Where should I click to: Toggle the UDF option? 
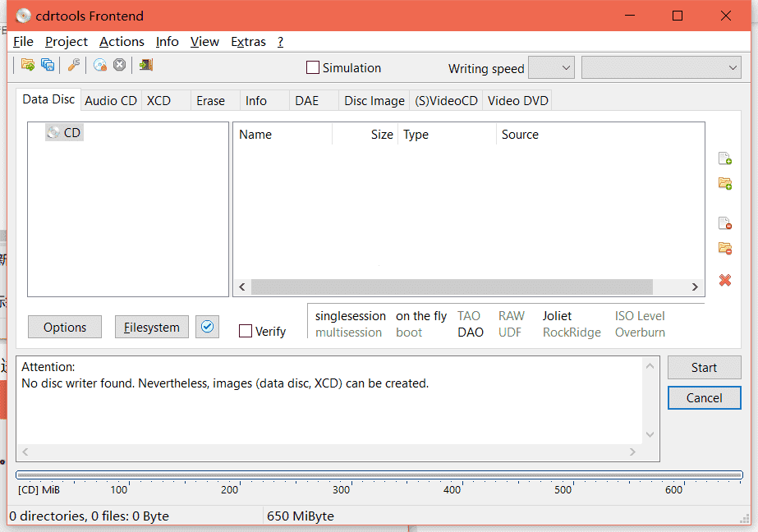510,332
